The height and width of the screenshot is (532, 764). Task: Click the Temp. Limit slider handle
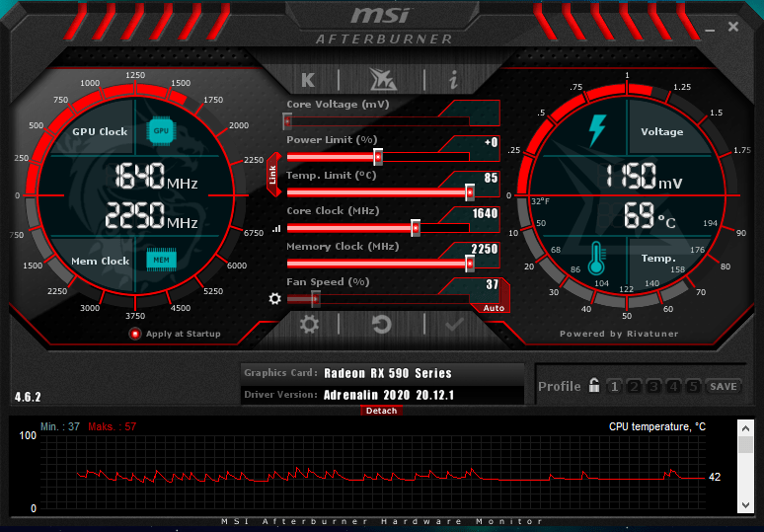point(470,192)
